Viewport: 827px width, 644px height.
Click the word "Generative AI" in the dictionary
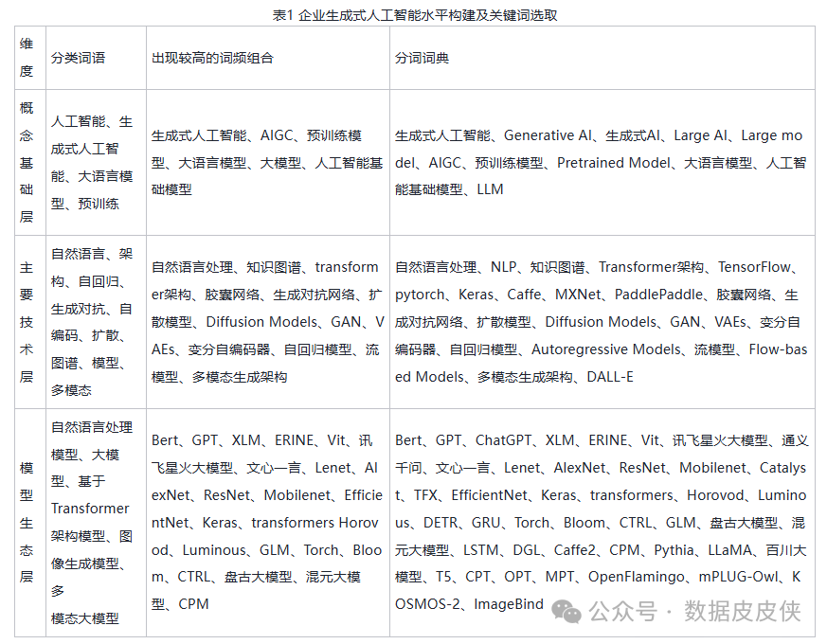548,135
